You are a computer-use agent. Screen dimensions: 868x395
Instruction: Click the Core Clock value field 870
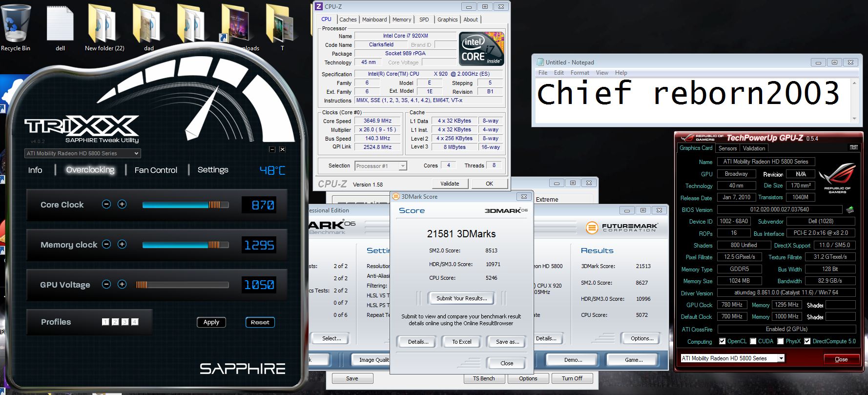[259, 205]
